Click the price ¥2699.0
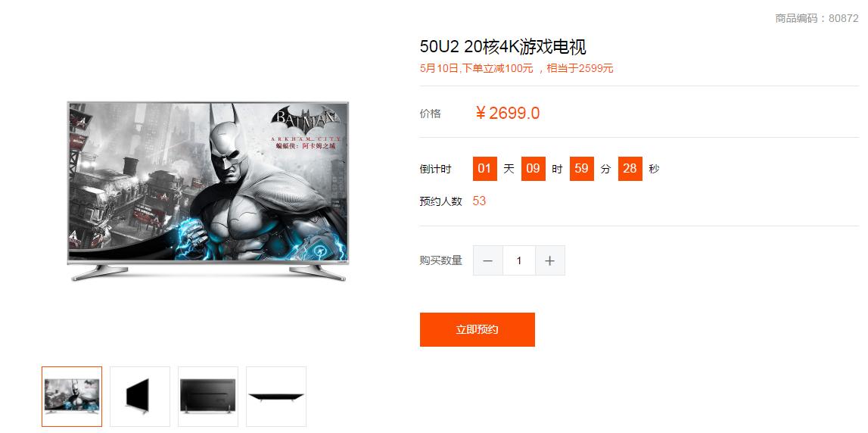Image resolution: width=868 pixels, height=433 pixels. [x=508, y=113]
